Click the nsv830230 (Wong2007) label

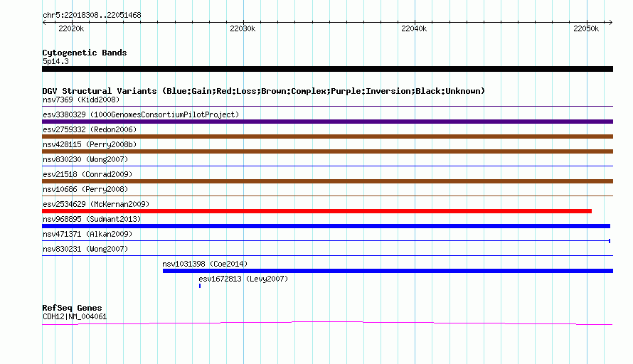tap(85, 159)
